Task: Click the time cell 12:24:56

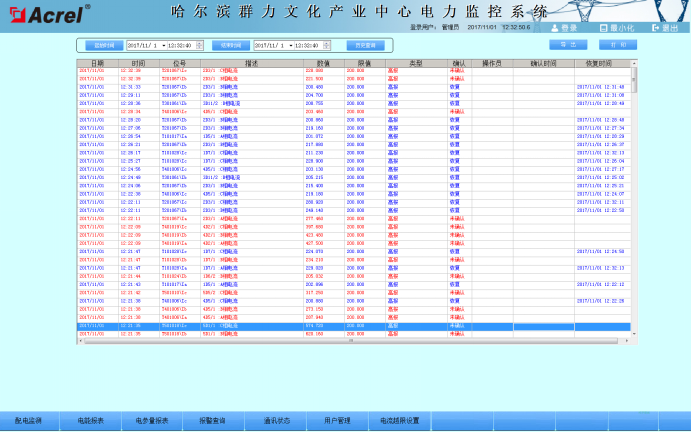Action: coord(130,169)
